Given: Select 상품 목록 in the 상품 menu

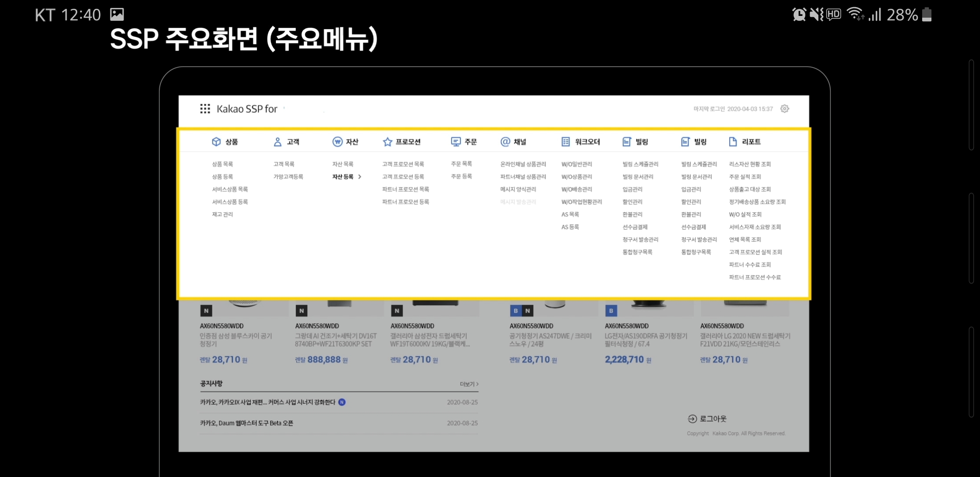Looking at the screenshot, I should (222, 164).
